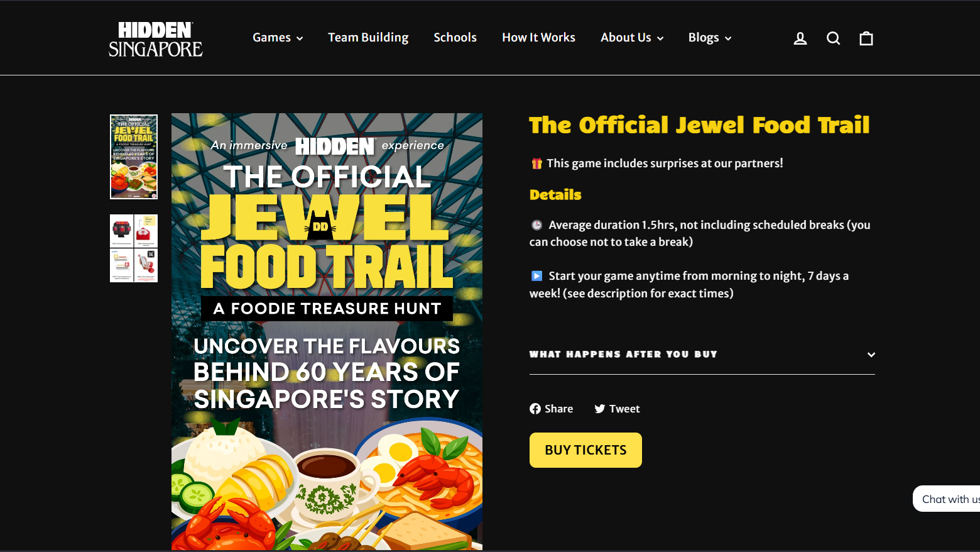This screenshot has width=980, height=552.
Task: Expand What Happens After You Buy section
Action: (702, 355)
